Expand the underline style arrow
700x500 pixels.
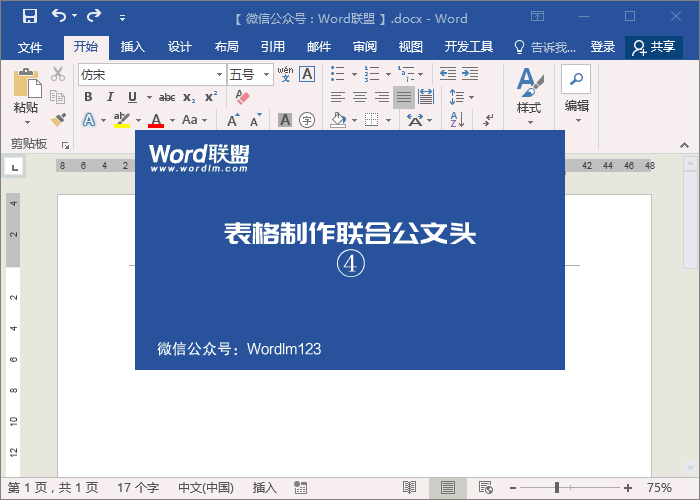pos(149,97)
